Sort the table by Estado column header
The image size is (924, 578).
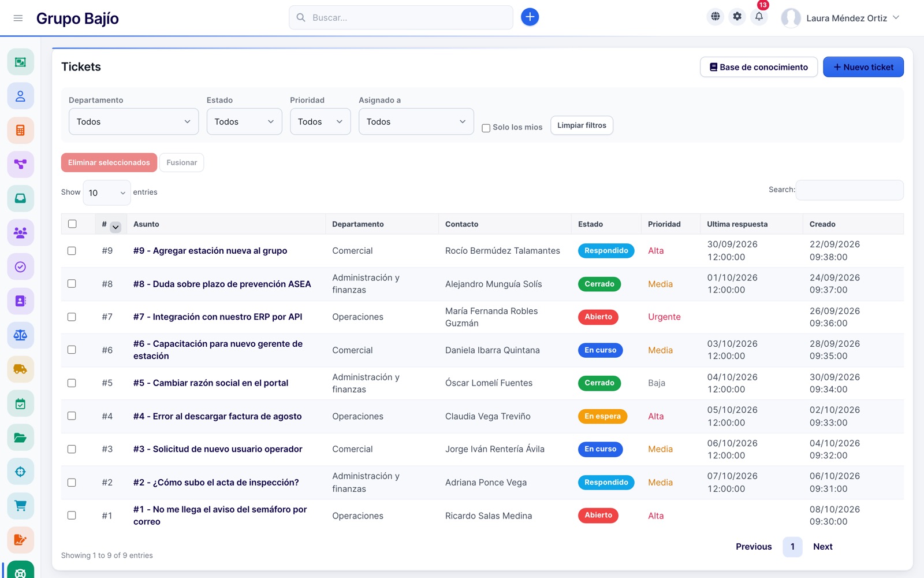pyautogui.click(x=590, y=224)
